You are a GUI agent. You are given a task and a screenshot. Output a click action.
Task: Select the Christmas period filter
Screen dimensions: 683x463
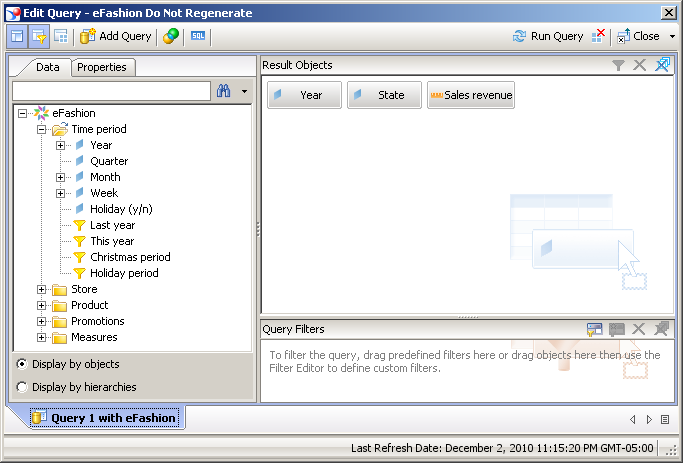(130, 257)
